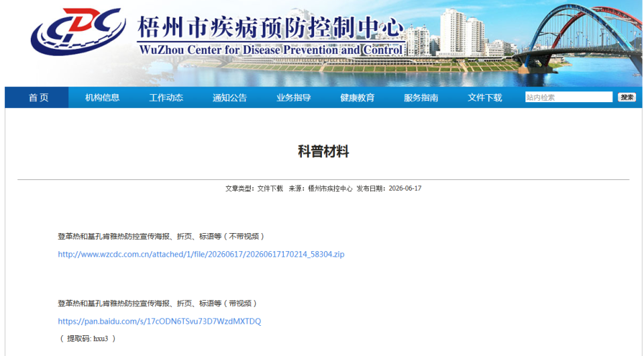Click the WuZhou Center for Disease Prevention text
The width and height of the screenshot is (644, 356).
pyautogui.click(x=270, y=50)
